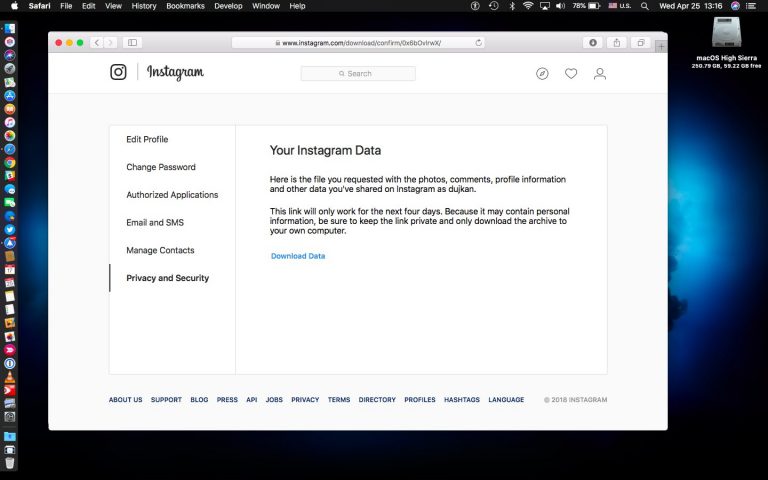Open the History menu
The image size is (768, 480).
[144, 6]
